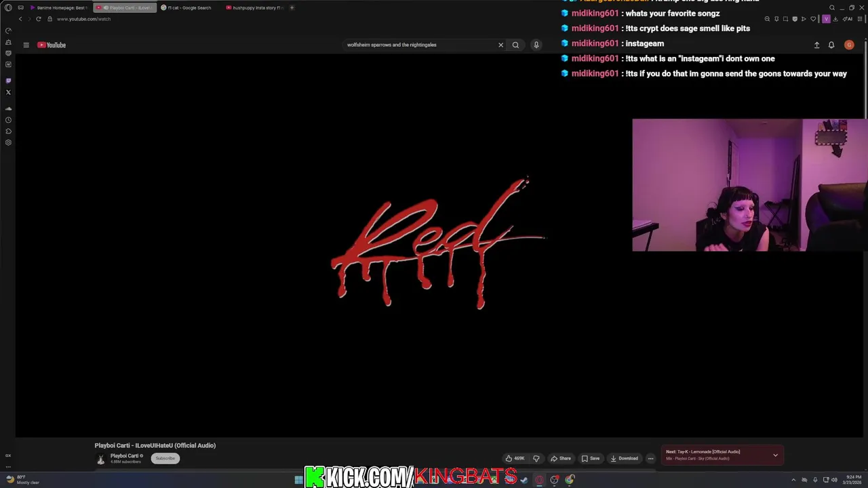Like the video showing 469K
This screenshot has height=488, width=868.
pos(515,458)
